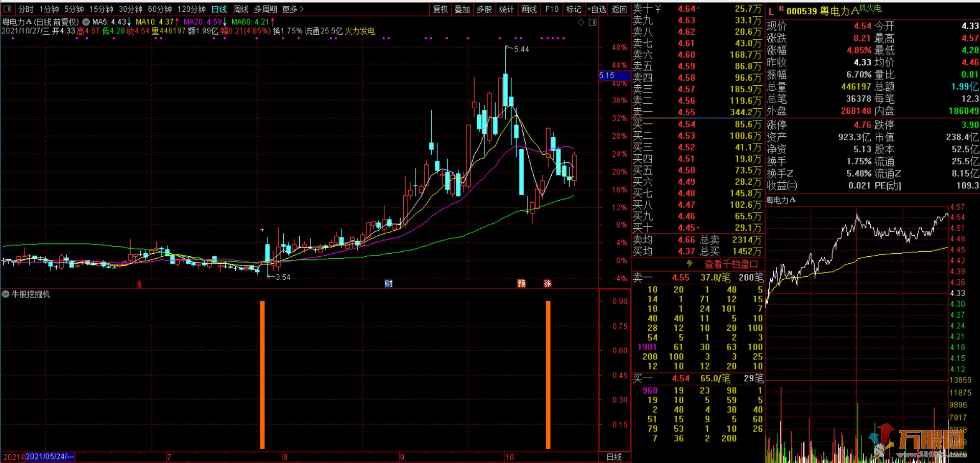Activate the 画线 drawing tool

click(529, 9)
